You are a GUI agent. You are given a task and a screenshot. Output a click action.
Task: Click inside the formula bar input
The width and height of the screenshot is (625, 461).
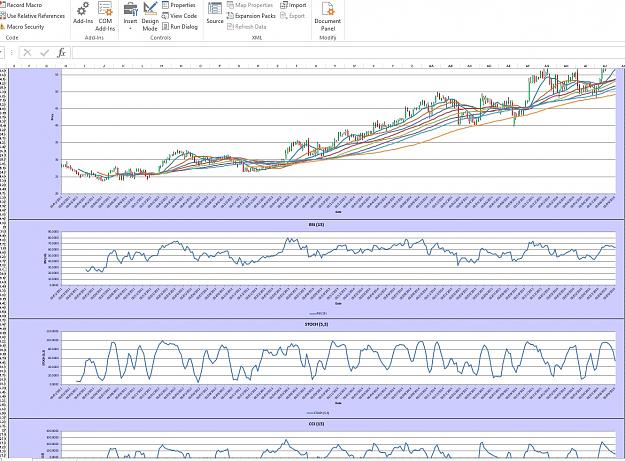click(x=348, y=53)
